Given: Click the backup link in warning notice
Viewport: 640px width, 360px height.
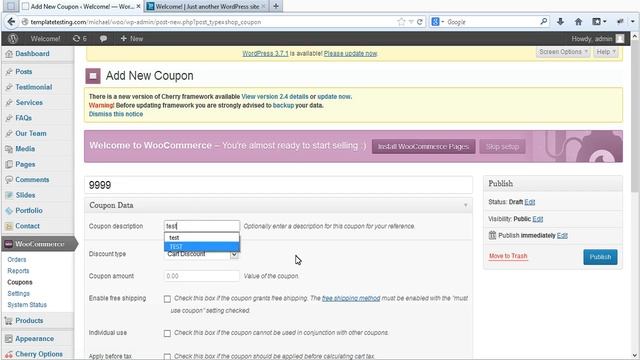Looking at the screenshot, I should [x=283, y=105].
